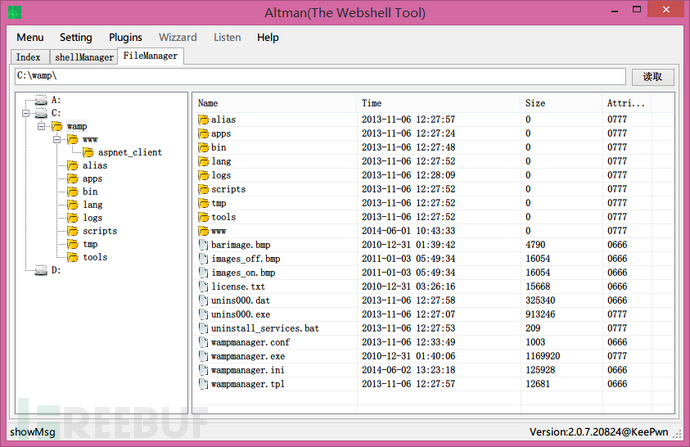Click the size value 913246
The width and height of the screenshot is (690, 447).
pyautogui.click(x=540, y=314)
